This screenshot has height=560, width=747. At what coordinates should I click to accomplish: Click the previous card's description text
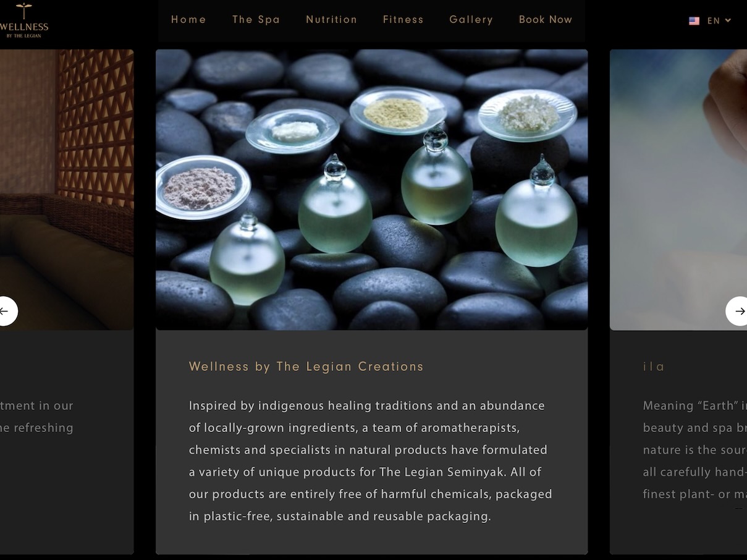pos(36,417)
